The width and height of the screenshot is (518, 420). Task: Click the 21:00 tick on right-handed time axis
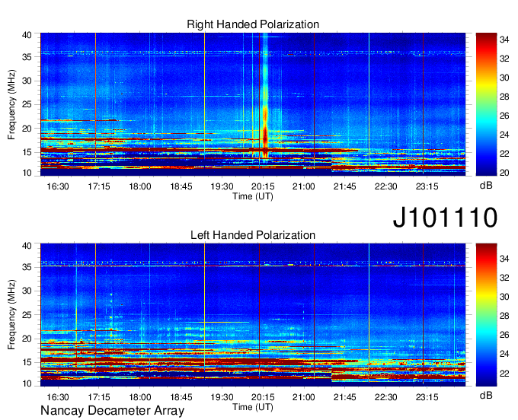click(x=304, y=186)
